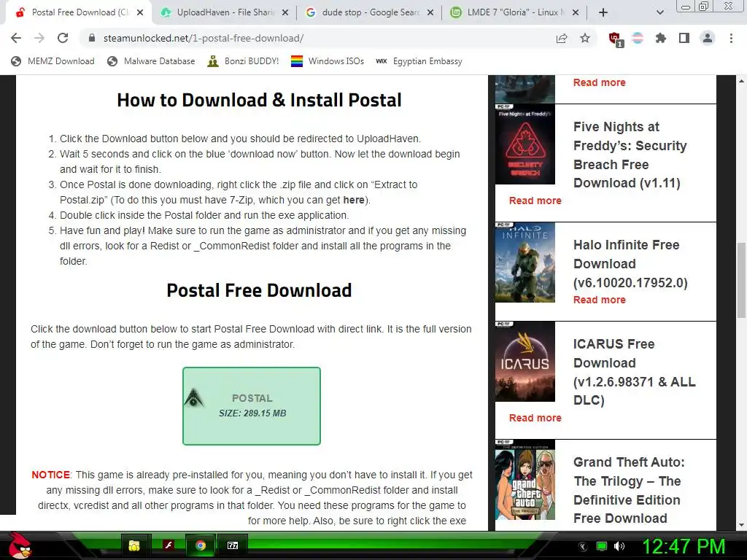Open the uBlock shield extension
This screenshot has width=747, height=560.
click(615, 39)
